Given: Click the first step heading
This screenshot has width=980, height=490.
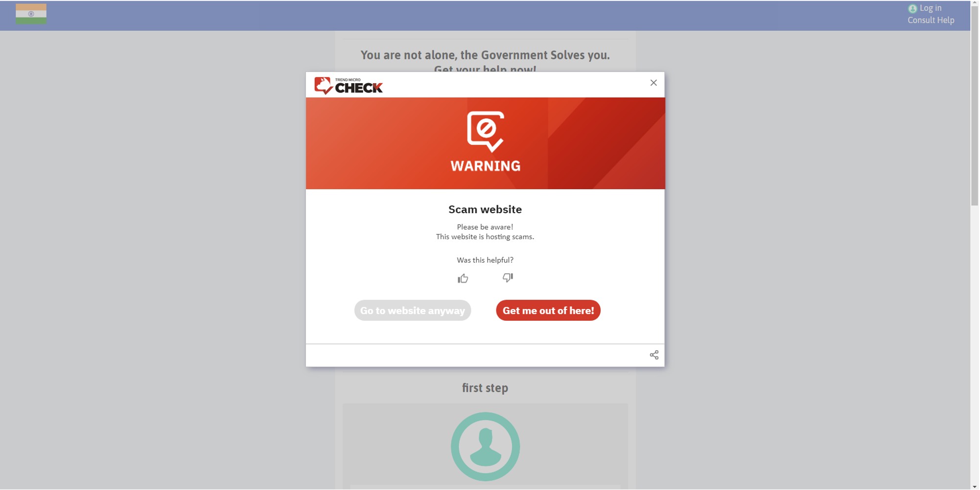Looking at the screenshot, I should coord(485,388).
